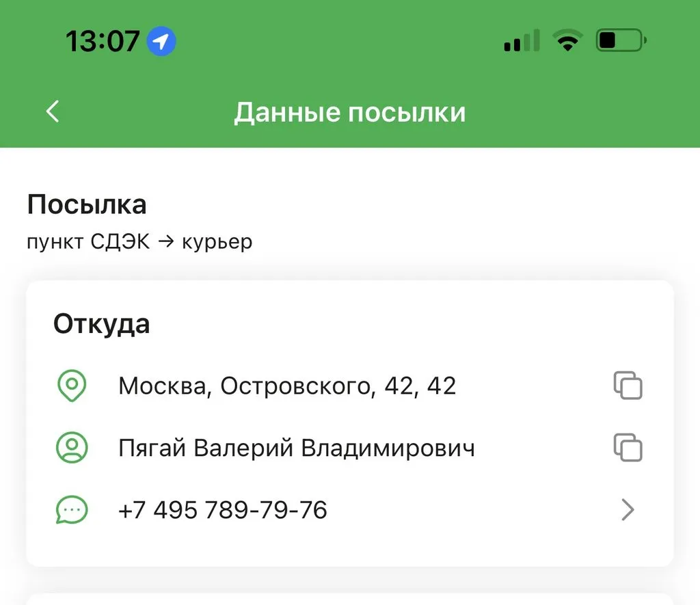
Task: Open contact options via phone row chevron
Action: coord(628,510)
